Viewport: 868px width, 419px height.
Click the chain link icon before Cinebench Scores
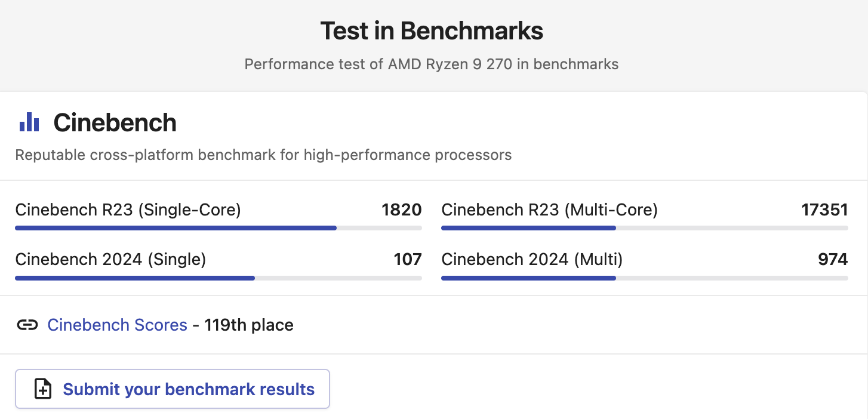(x=27, y=325)
